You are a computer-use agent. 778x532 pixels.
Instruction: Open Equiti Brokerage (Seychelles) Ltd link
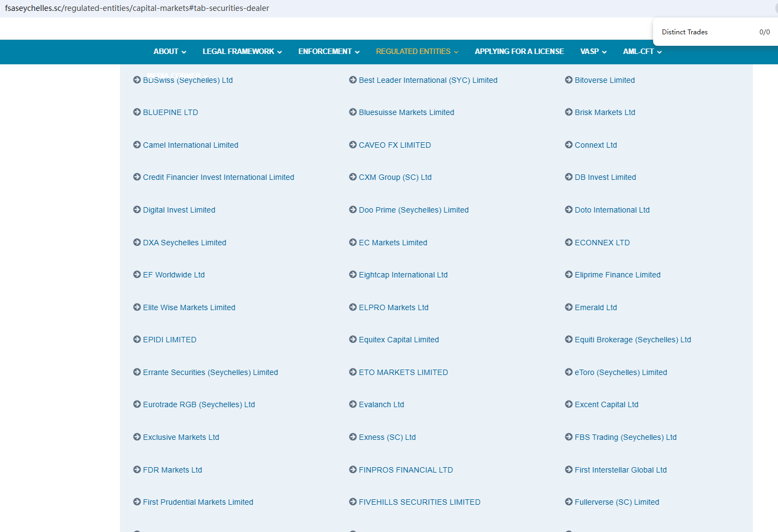click(632, 340)
